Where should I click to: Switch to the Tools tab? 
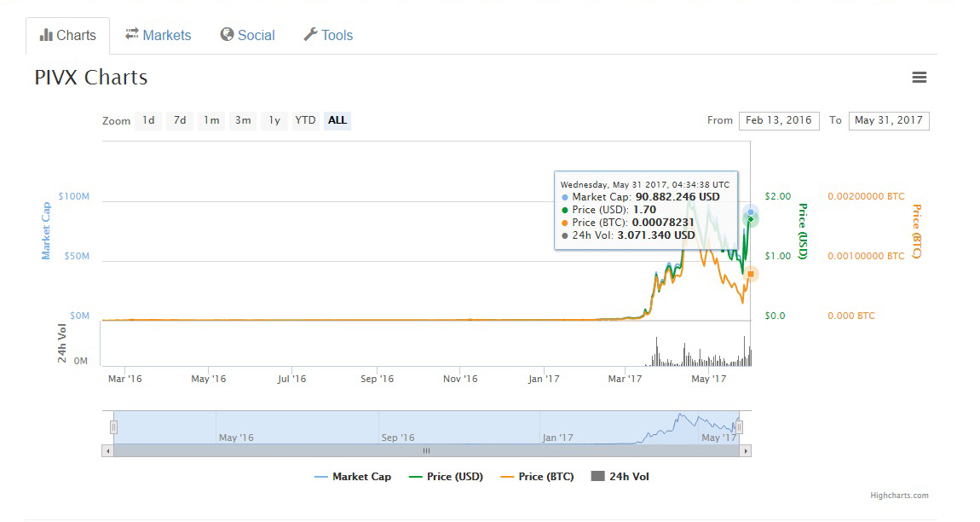click(x=328, y=35)
